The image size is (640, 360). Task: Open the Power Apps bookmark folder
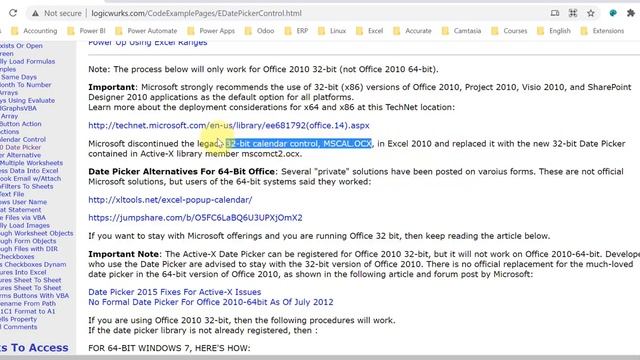(x=211, y=31)
